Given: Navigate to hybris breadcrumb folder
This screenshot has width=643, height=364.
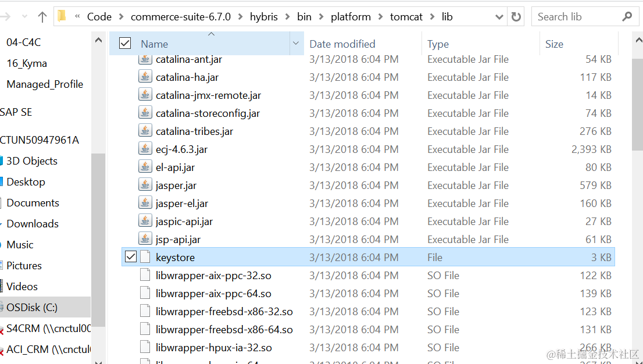Looking at the screenshot, I should tap(264, 17).
